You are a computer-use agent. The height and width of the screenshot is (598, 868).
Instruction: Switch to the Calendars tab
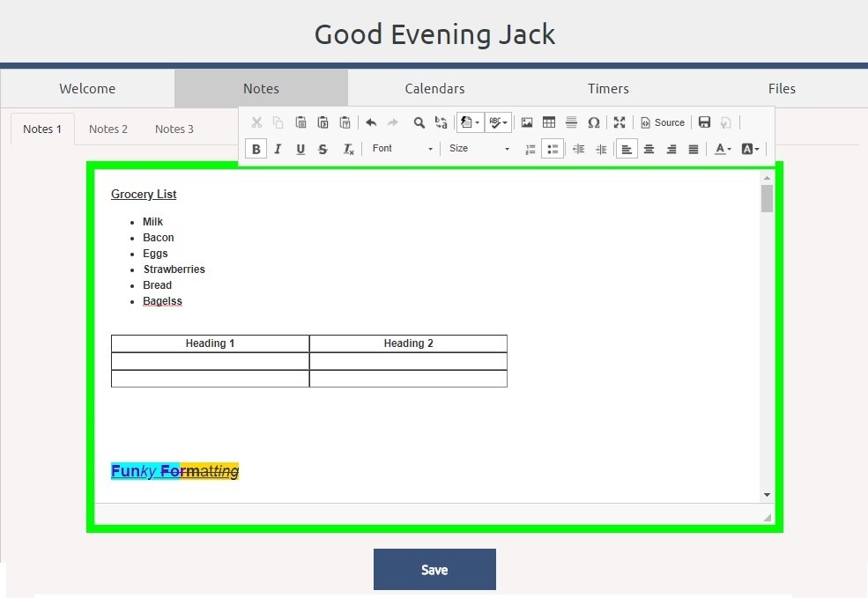point(434,89)
